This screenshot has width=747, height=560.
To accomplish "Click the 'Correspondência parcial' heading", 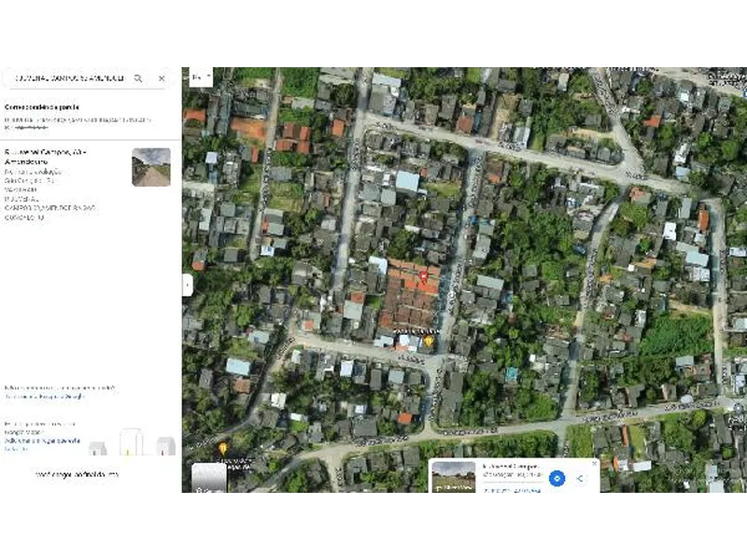I will pyautogui.click(x=42, y=106).
